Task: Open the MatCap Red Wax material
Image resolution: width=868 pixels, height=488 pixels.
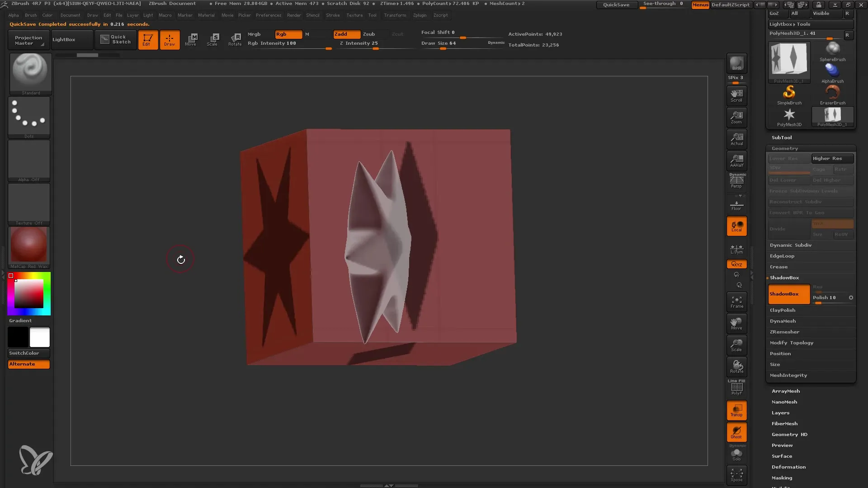Action: (x=29, y=247)
